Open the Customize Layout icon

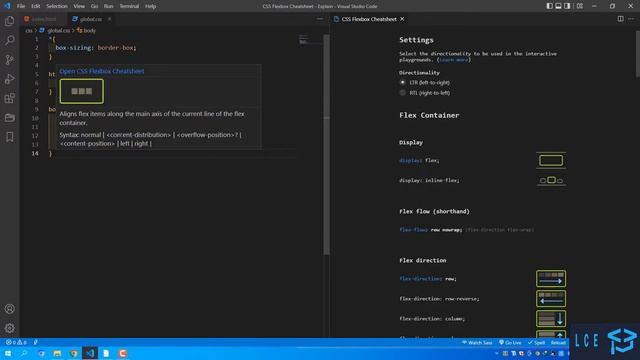pos(580,6)
